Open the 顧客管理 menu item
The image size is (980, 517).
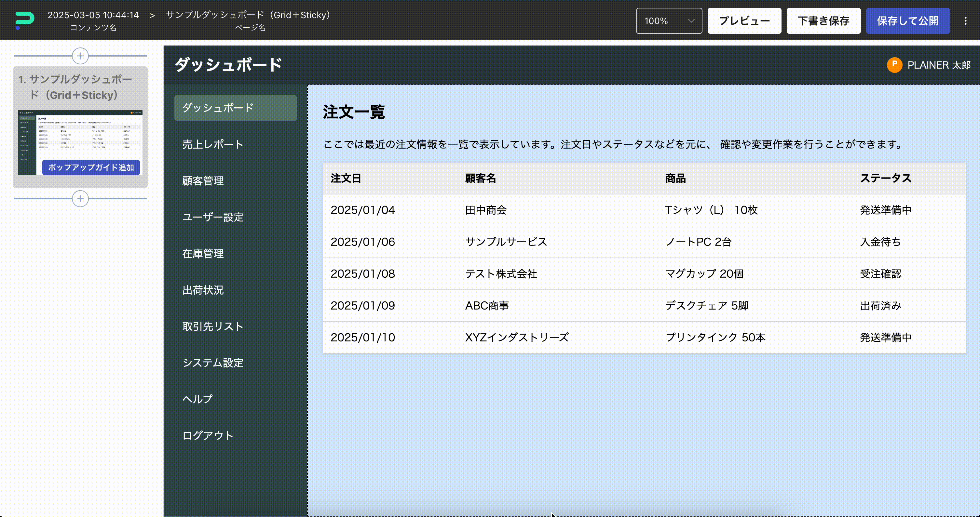tap(203, 181)
